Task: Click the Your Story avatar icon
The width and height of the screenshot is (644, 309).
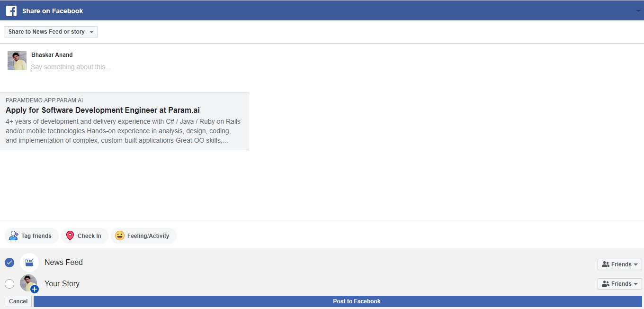Action: pos(29,283)
